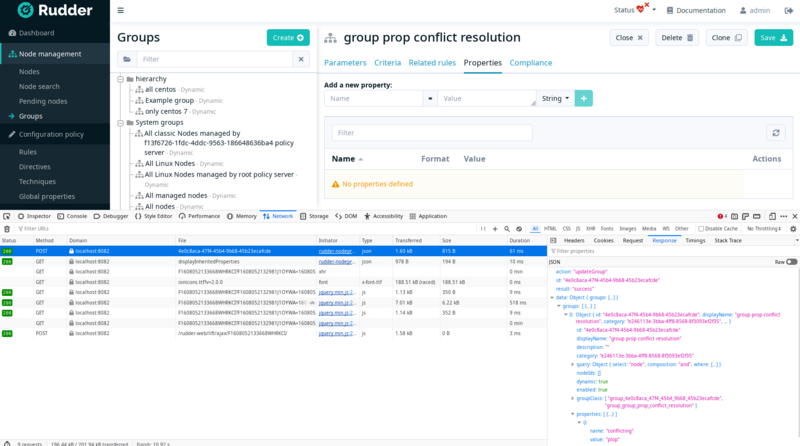
Task: Click the Delete group button
Action: pos(677,38)
